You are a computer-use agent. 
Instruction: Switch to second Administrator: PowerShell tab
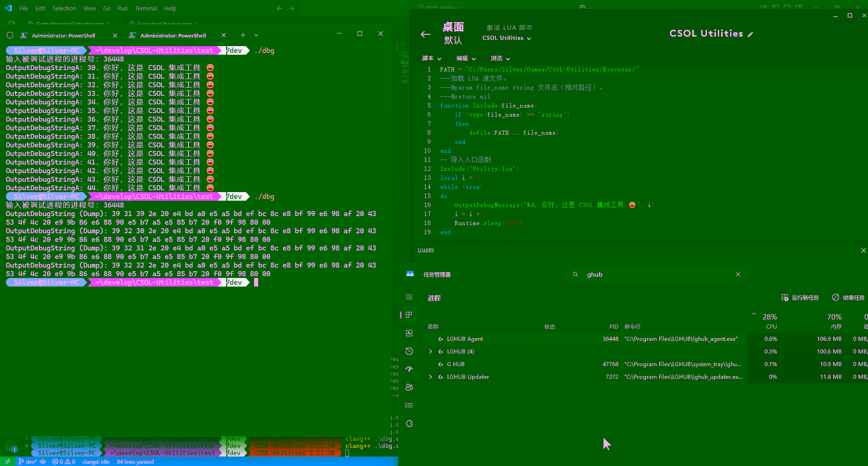click(x=173, y=35)
